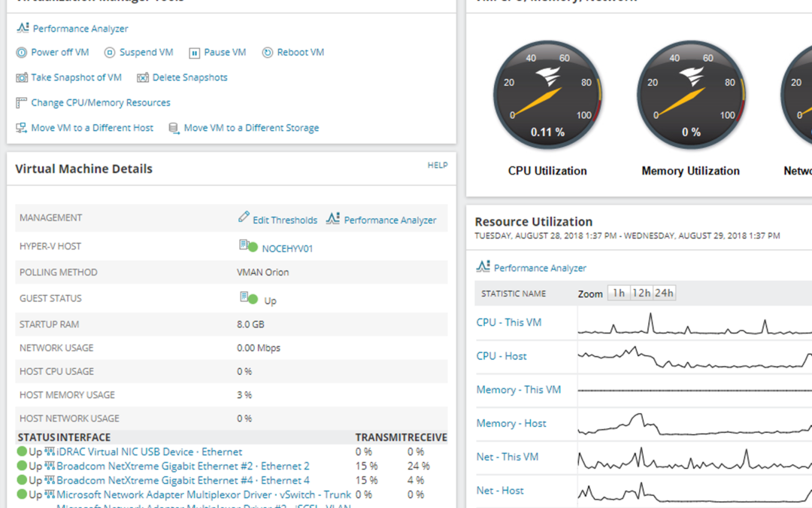This screenshot has height=508, width=812.
Task: Click the Change CPU/Memory Resources icon
Action: pos(21,102)
